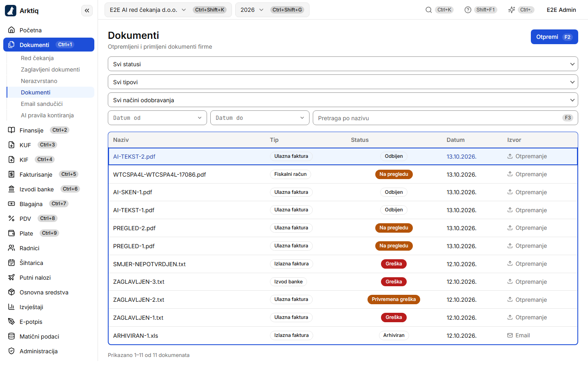Open Putni nalozi from its plane icon
The image size is (588, 368).
pyautogui.click(x=11, y=277)
